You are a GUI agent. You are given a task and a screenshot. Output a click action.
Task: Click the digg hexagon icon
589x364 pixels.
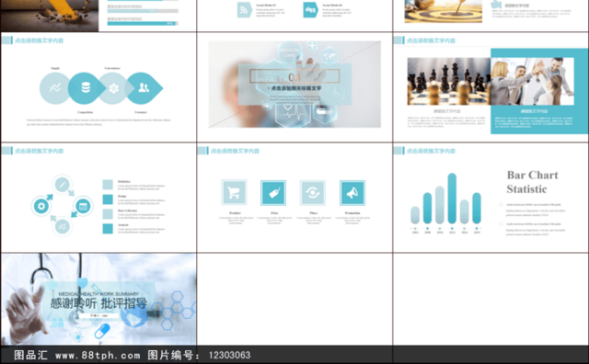311,10
